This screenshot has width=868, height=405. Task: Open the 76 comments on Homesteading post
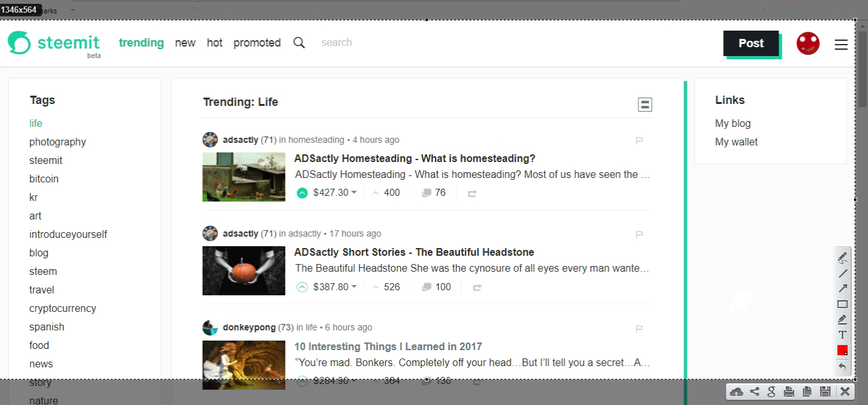pyautogui.click(x=434, y=193)
